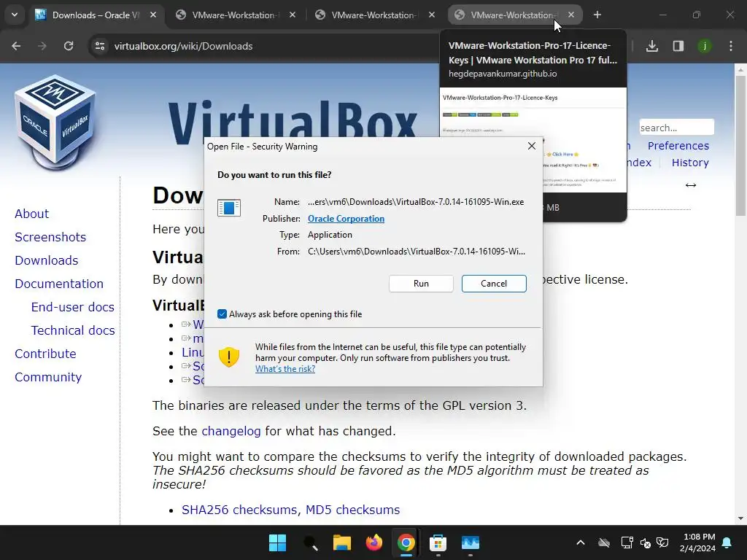
Task: Switch to the middle VMware-Workstation tab
Action: 373,15
